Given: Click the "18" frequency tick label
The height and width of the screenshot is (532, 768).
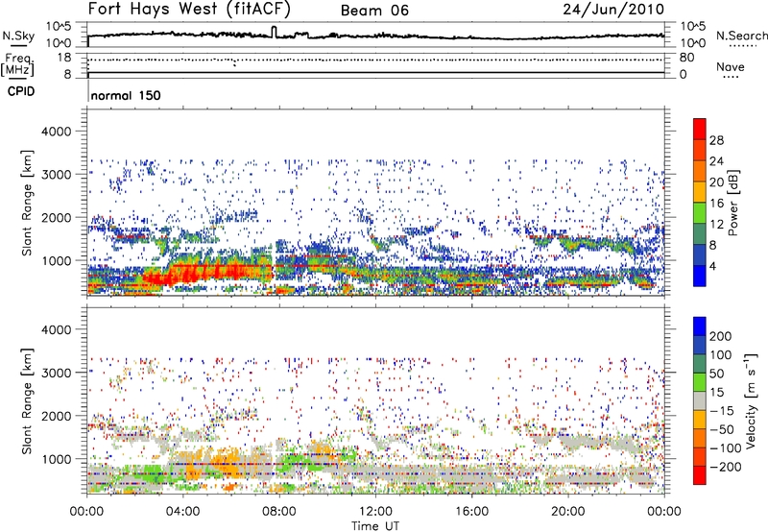Looking at the screenshot, I should (63, 58).
